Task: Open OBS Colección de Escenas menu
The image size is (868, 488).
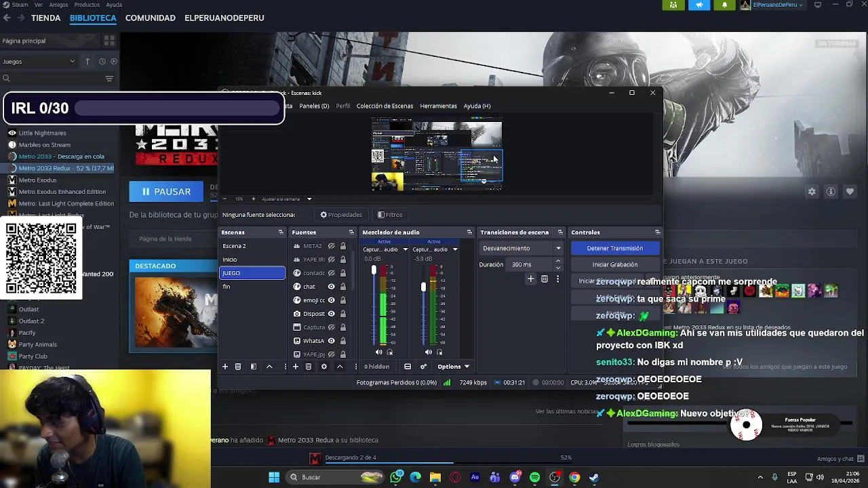Action: click(384, 106)
